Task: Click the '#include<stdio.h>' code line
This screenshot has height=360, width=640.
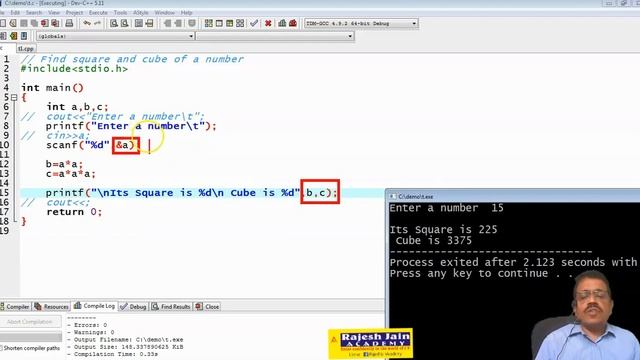Action: (x=74, y=69)
